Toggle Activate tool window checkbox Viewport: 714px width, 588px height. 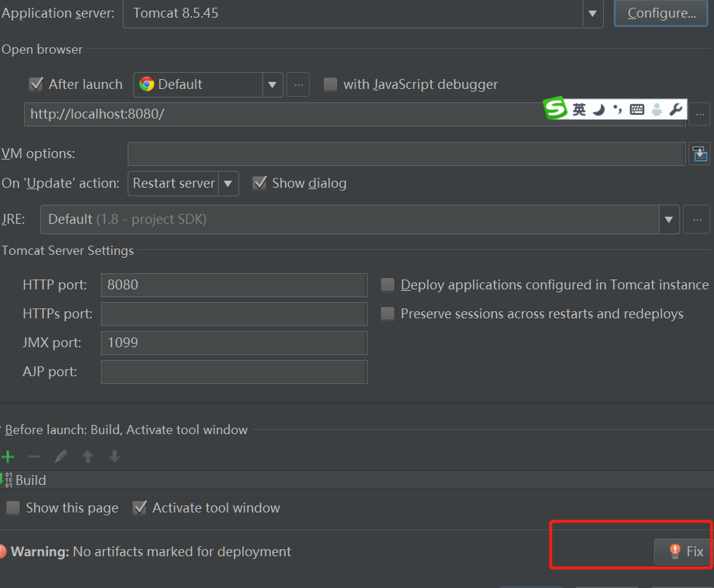tap(140, 508)
